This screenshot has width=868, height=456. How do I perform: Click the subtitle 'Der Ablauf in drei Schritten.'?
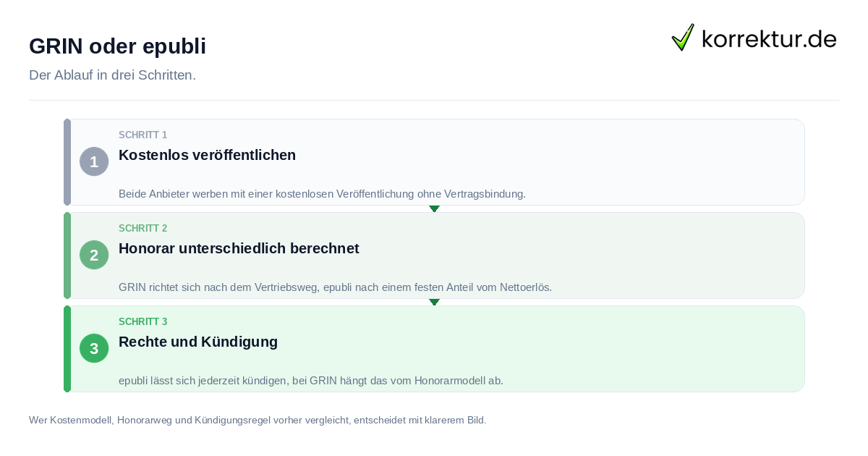tap(112, 75)
